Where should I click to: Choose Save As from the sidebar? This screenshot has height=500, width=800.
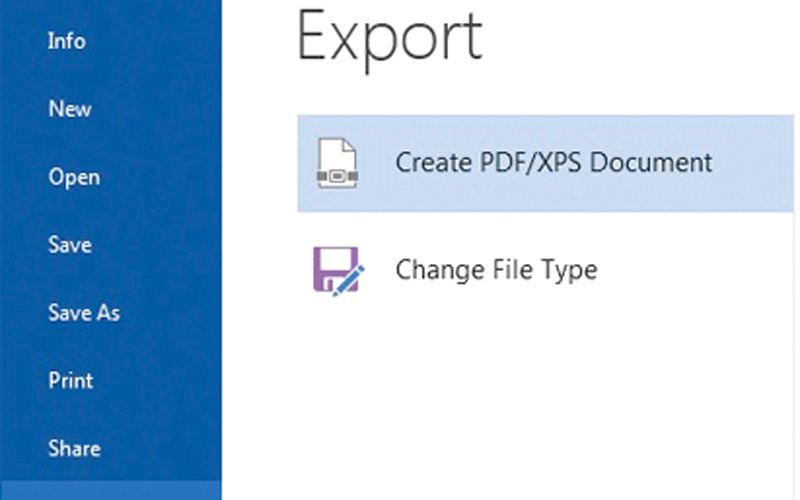click(x=84, y=313)
